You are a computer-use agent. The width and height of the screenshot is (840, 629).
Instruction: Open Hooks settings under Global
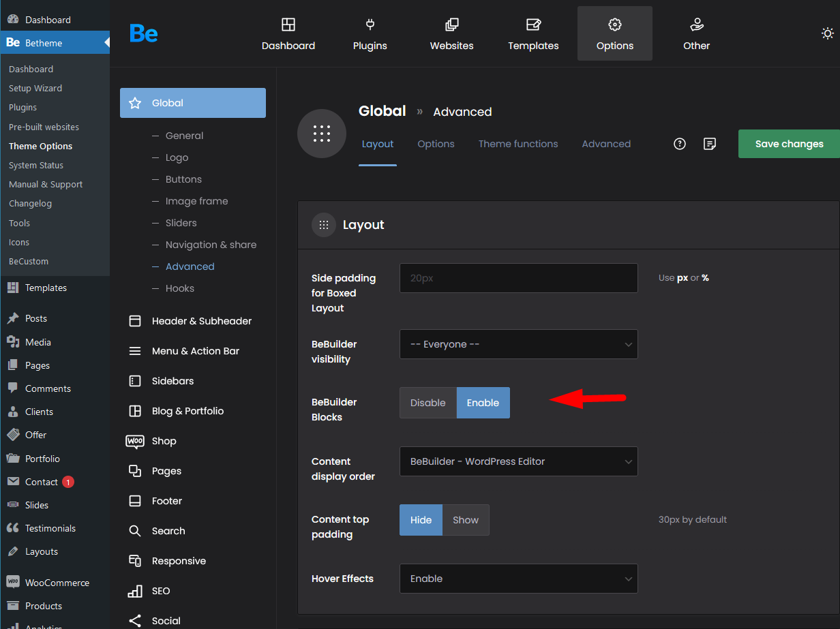point(180,288)
